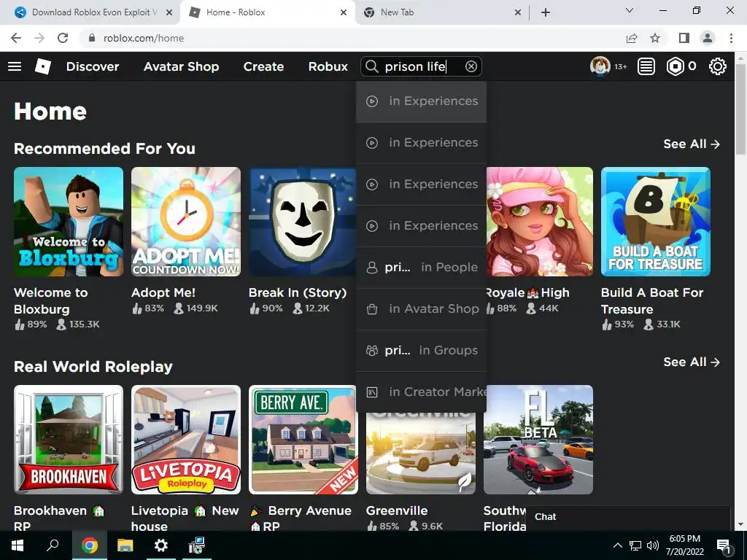This screenshot has width=747, height=560.
Task: Open Settings app in taskbar
Action: pos(161,545)
